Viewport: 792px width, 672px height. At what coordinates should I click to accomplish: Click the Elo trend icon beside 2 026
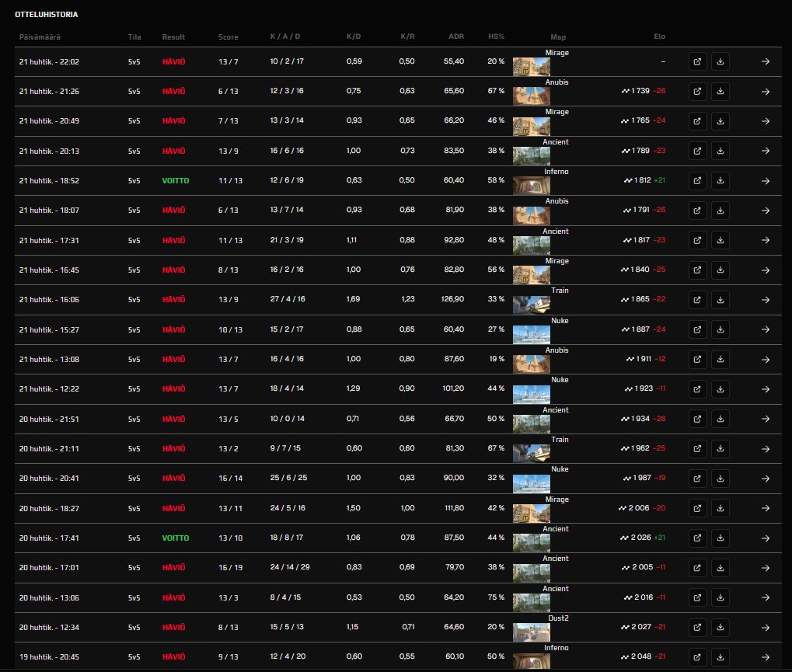click(624, 538)
